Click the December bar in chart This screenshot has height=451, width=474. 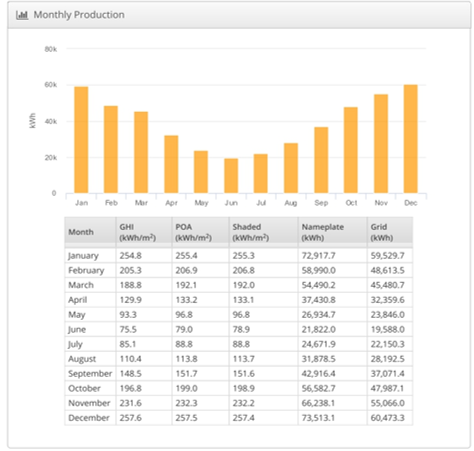[411, 139]
